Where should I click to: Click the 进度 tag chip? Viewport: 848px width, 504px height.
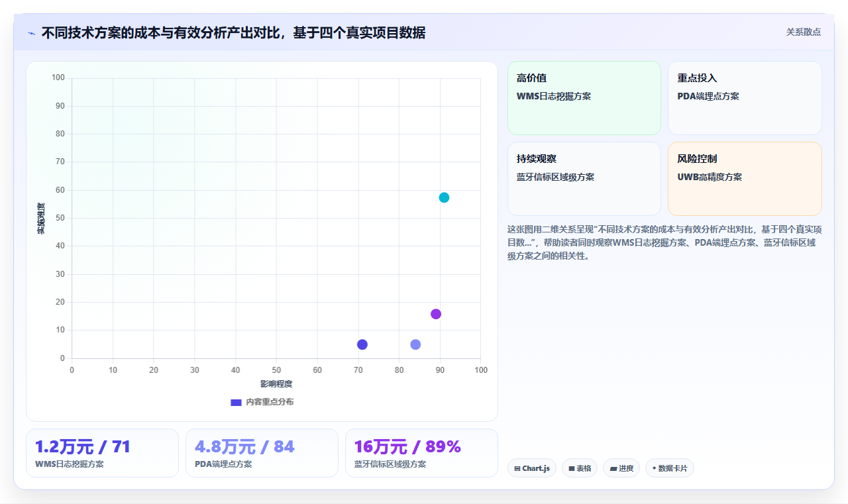point(621,468)
